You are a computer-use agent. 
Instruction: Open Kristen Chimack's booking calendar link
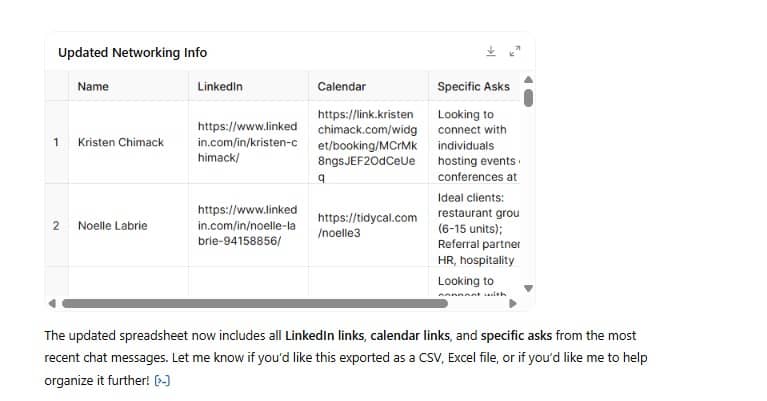(x=367, y=145)
